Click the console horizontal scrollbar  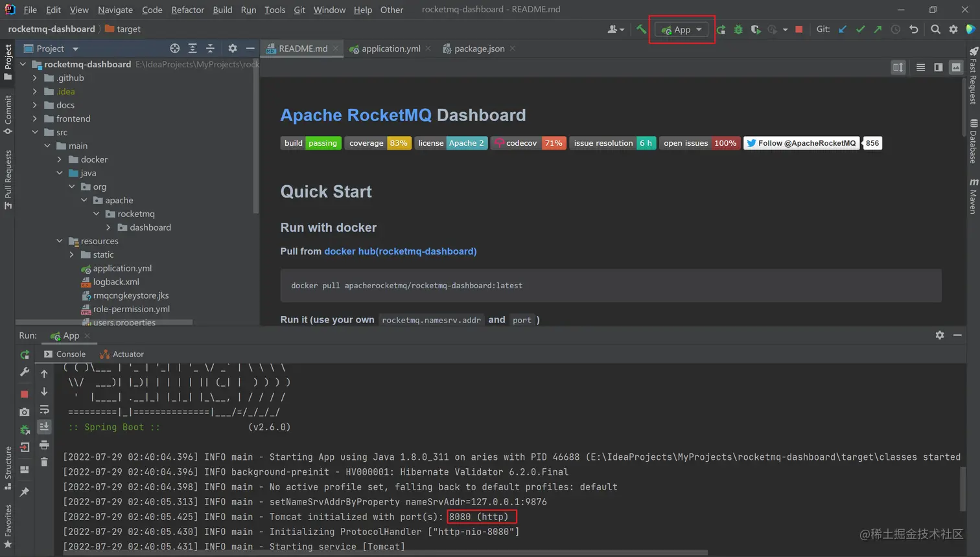[x=384, y=552]
